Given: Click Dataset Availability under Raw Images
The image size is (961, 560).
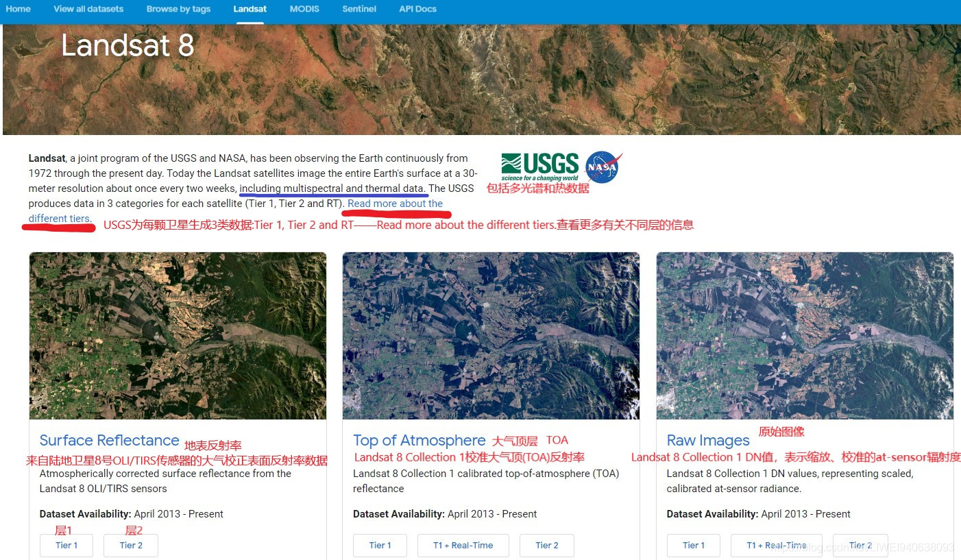Looking at the screenshot, I should tap(758, 514).
